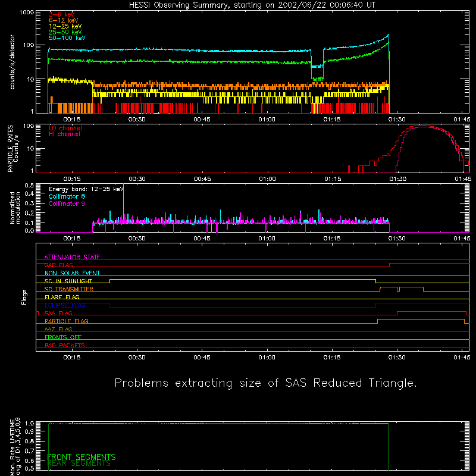Click the REAR SEGMENTS legend label

pos(79,464)
